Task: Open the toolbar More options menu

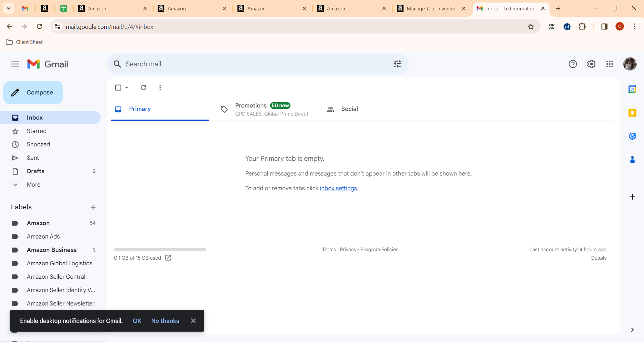Action: click(x=160, y=87)
